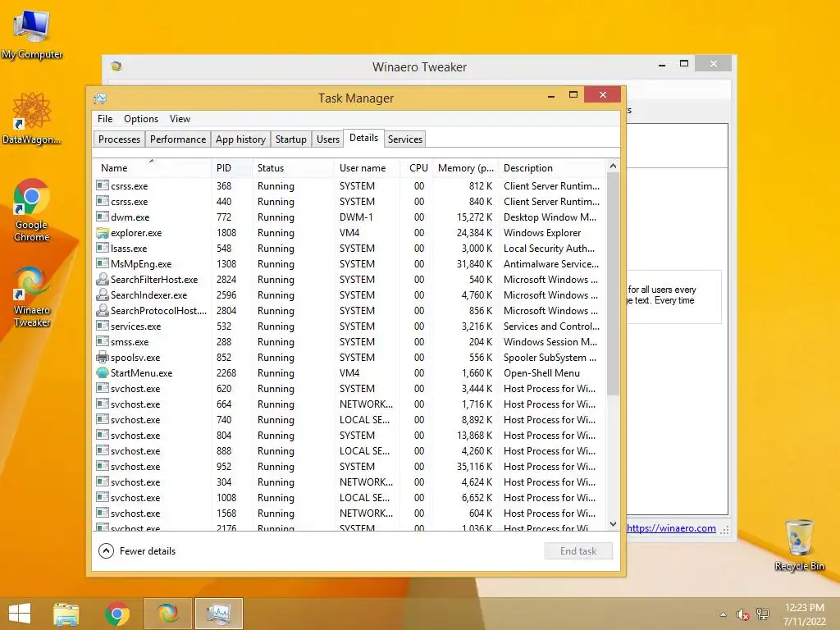Viewport: 840px width, 630px height.
Task: Click the DWM-1 user name cell
Action: pos(356,217)
